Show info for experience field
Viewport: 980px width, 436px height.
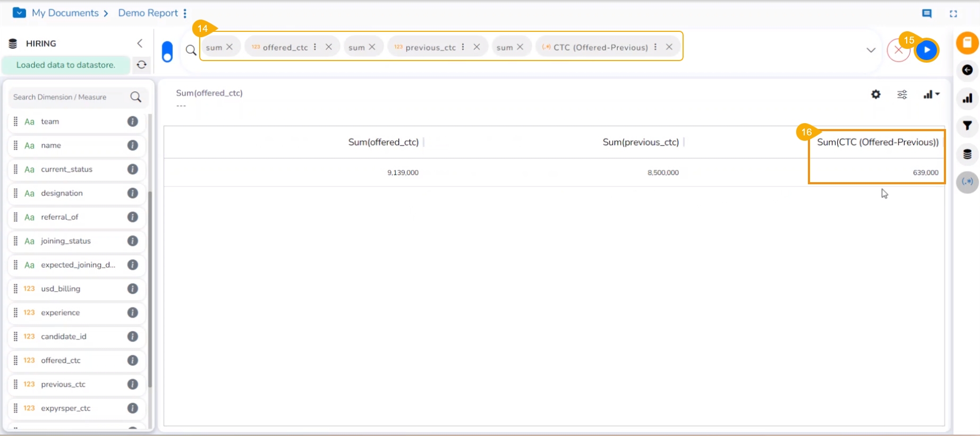(133, 313)
